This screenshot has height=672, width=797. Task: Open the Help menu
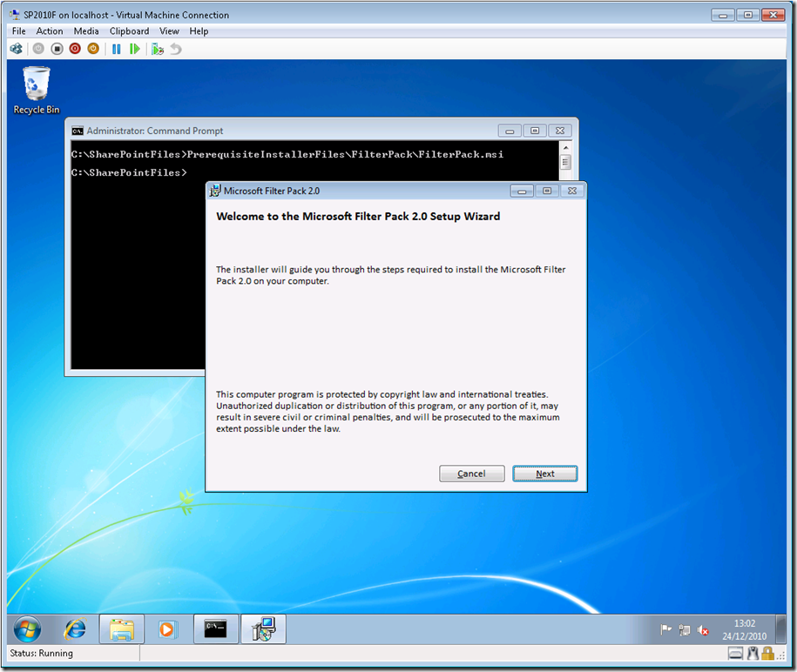(x=199, y=31)
